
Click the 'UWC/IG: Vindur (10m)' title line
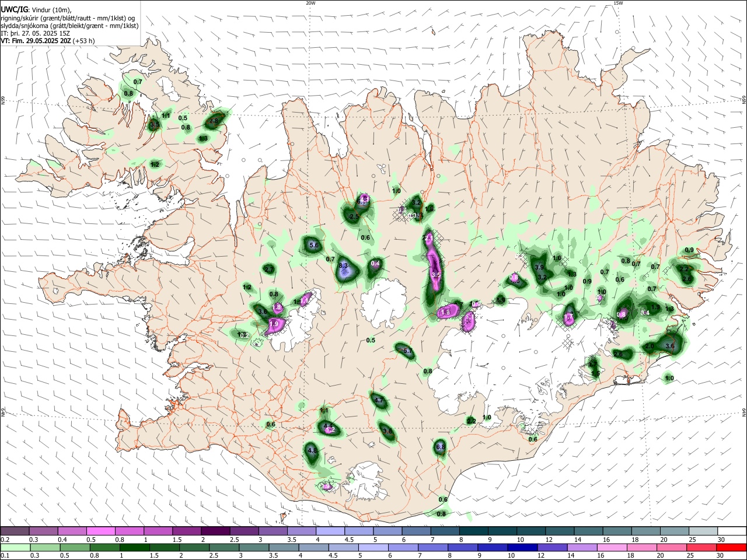(36, 9)
